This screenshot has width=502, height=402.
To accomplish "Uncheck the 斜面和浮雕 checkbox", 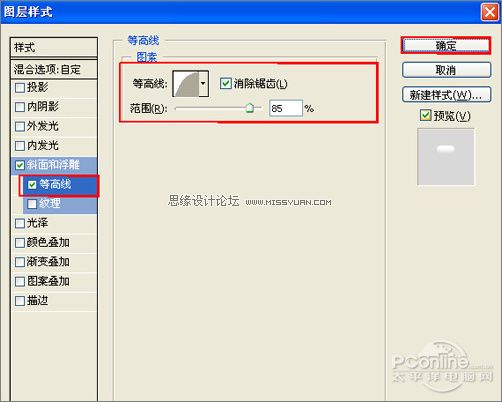I will click(x=20, y=165).
